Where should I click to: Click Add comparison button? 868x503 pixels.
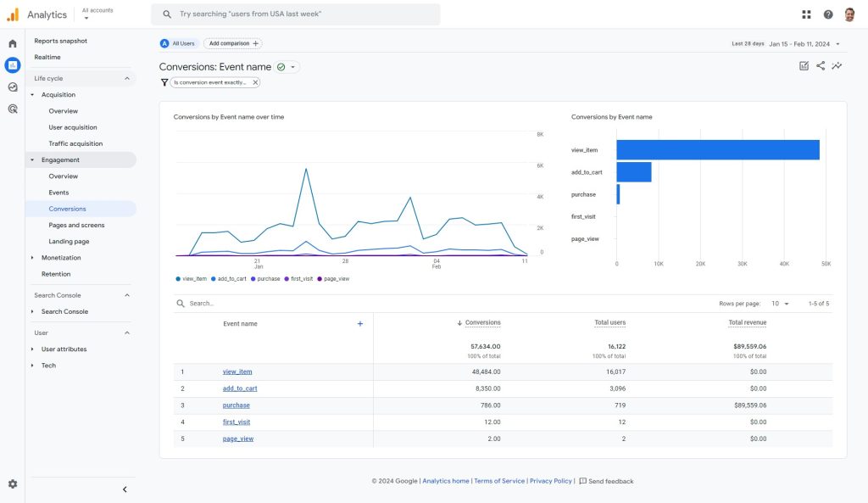233,43
